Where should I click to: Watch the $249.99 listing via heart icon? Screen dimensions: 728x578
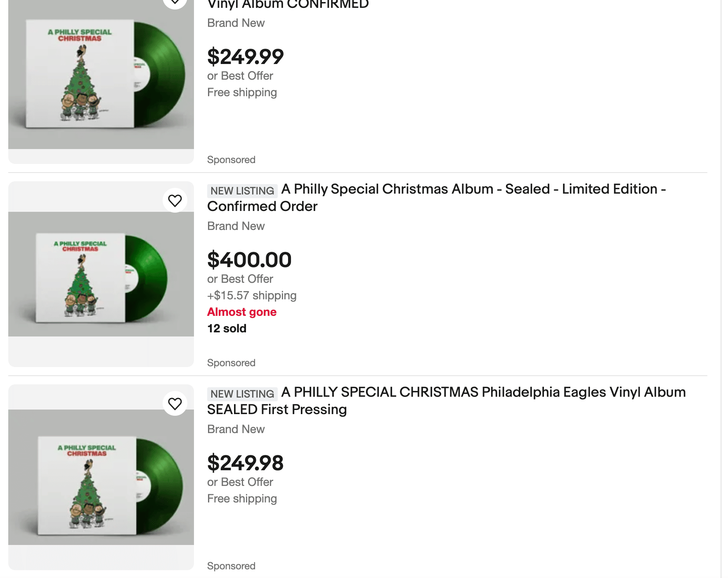click(175, 2)
